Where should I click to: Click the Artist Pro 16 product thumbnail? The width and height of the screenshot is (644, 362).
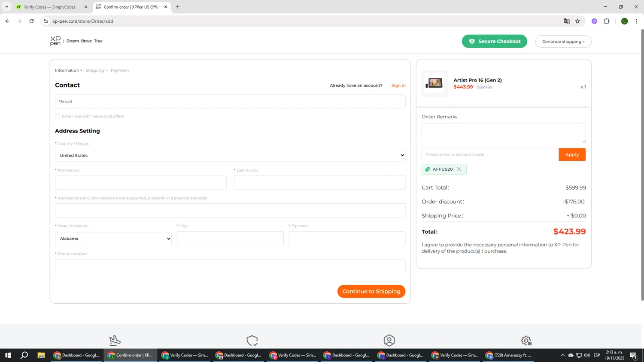click(x=435, y=83)
